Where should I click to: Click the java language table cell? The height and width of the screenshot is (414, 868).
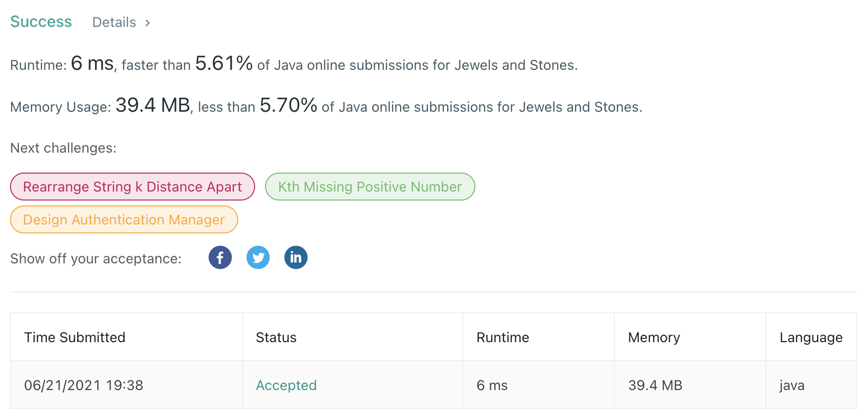click(792, 385)
